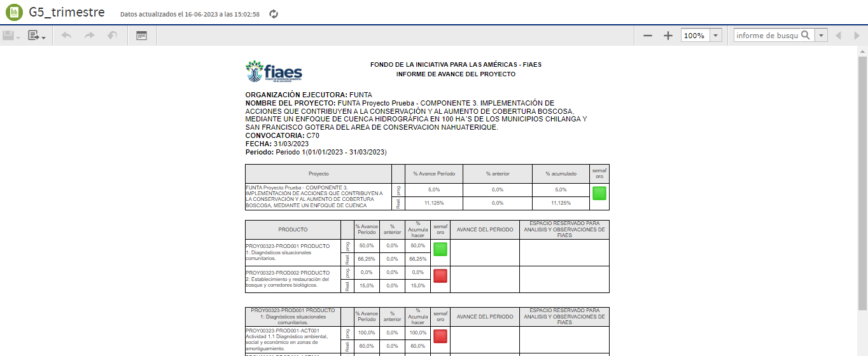Click the green report app icon
868x356 pixels.
(x=13, y=13)
